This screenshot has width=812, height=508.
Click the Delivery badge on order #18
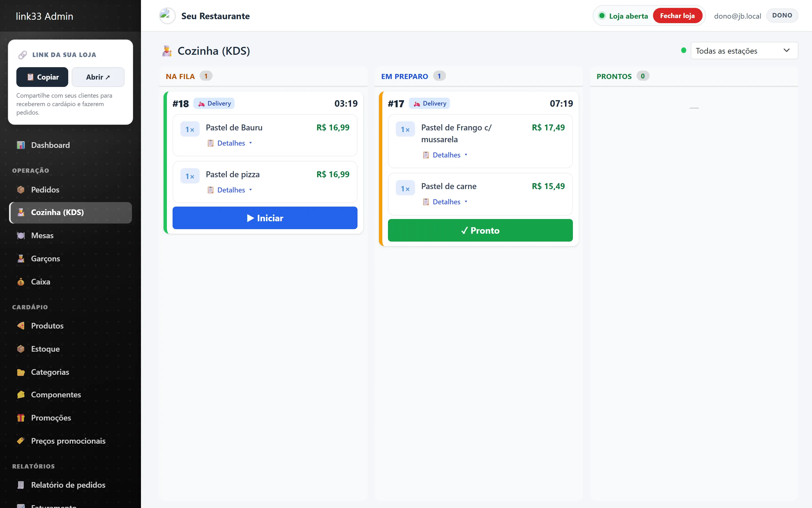(x=214, y=104)
